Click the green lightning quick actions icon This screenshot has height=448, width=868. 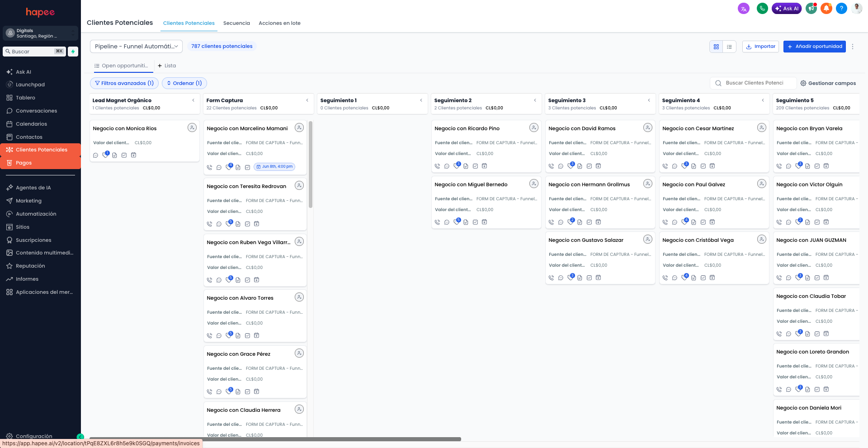pos(73,52)
